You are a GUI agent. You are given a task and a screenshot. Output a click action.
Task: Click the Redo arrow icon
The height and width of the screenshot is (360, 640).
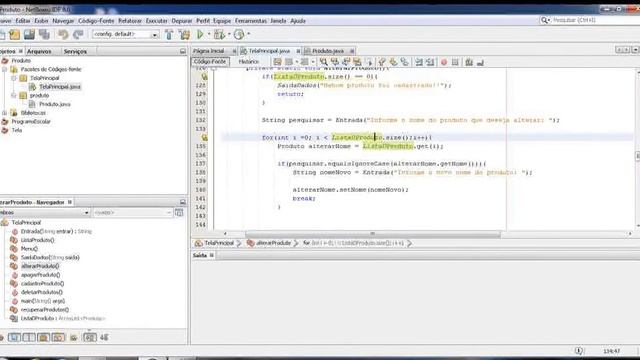[78, 35]
